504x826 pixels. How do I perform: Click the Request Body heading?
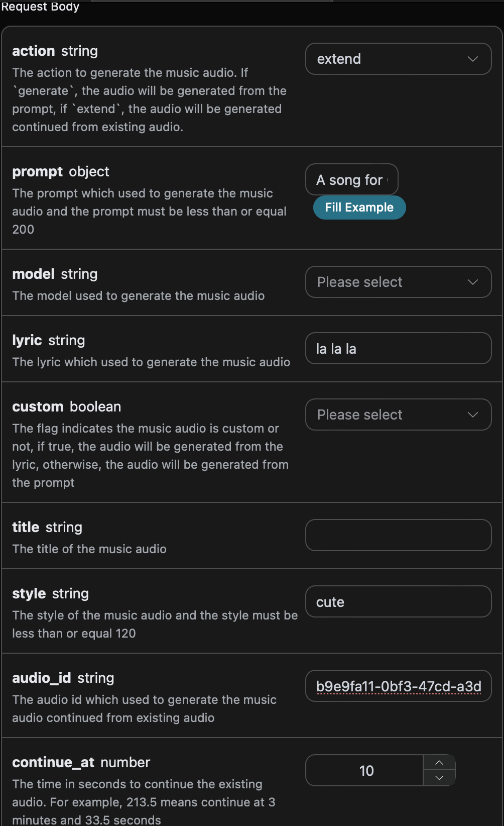pos(40,7)
